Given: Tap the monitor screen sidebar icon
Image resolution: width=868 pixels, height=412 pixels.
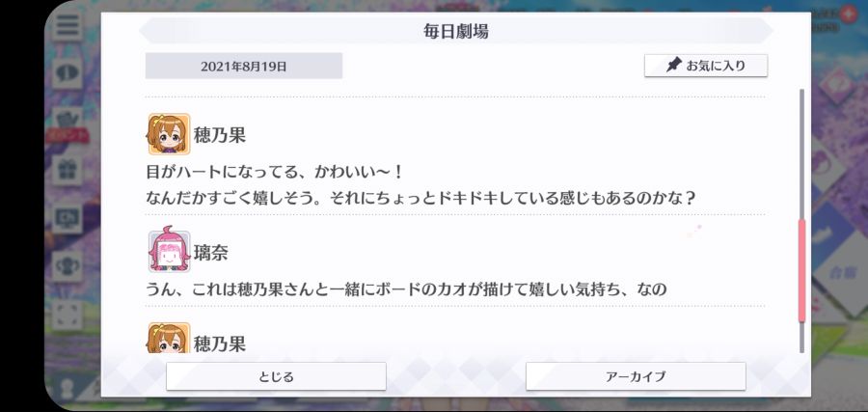Looking at the screenshot, I should pyautogui.click(x=68, y=218).
